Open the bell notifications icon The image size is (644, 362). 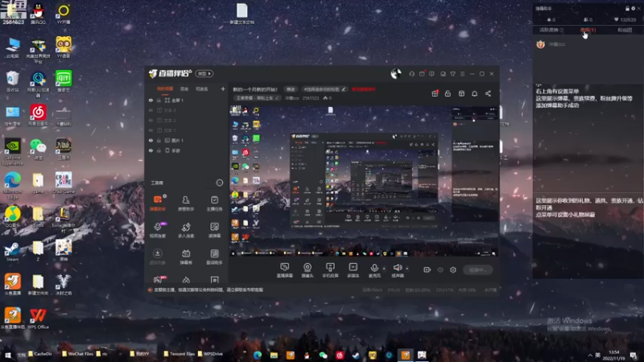pyautogui.click(x=474, y=93)
